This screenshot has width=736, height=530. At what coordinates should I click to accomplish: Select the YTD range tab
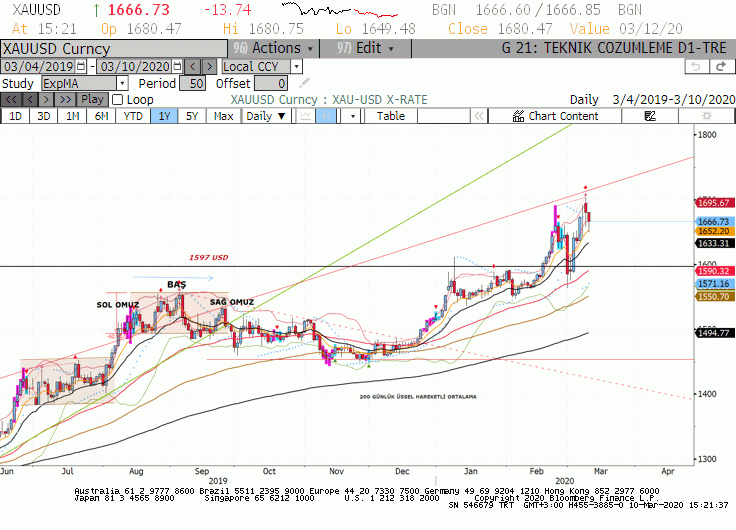point(133,116)
